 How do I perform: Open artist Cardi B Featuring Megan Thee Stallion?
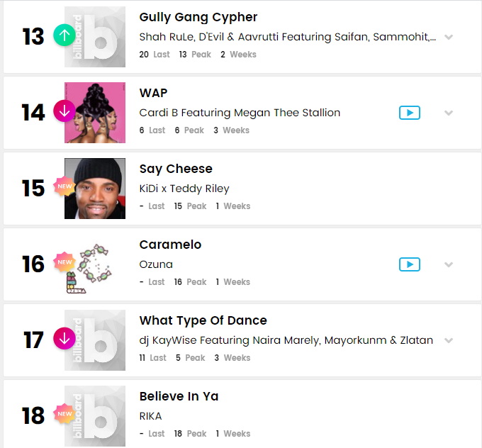(240, 113)
